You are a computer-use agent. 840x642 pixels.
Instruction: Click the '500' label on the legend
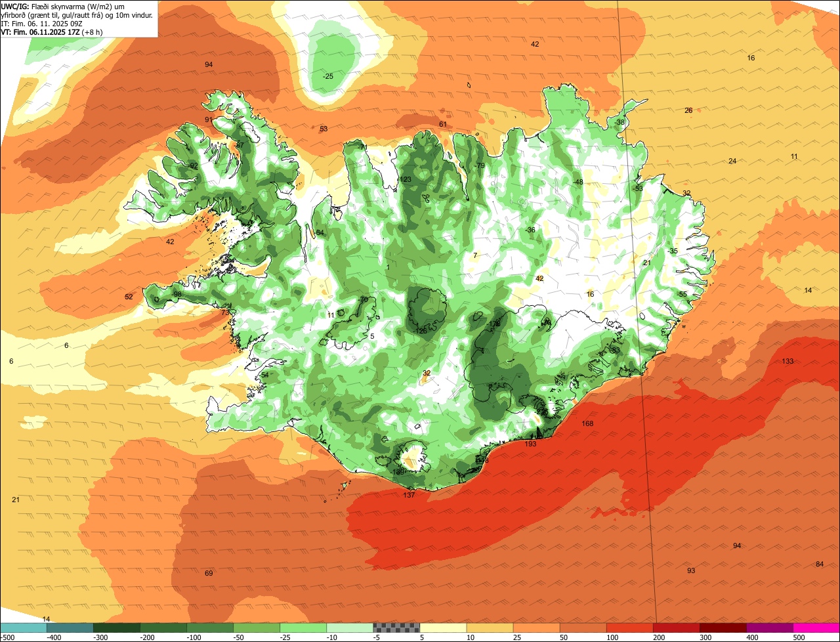point(798,637)
